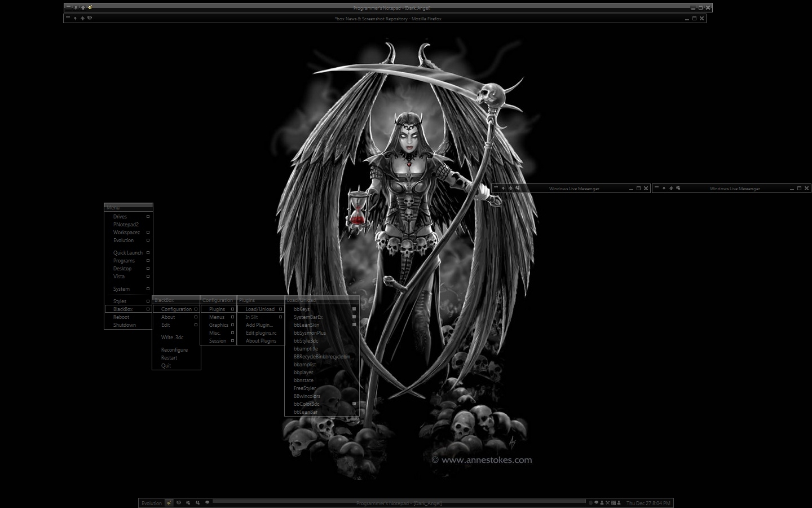Open the Session configuration submenu

(x=218, y=341)
